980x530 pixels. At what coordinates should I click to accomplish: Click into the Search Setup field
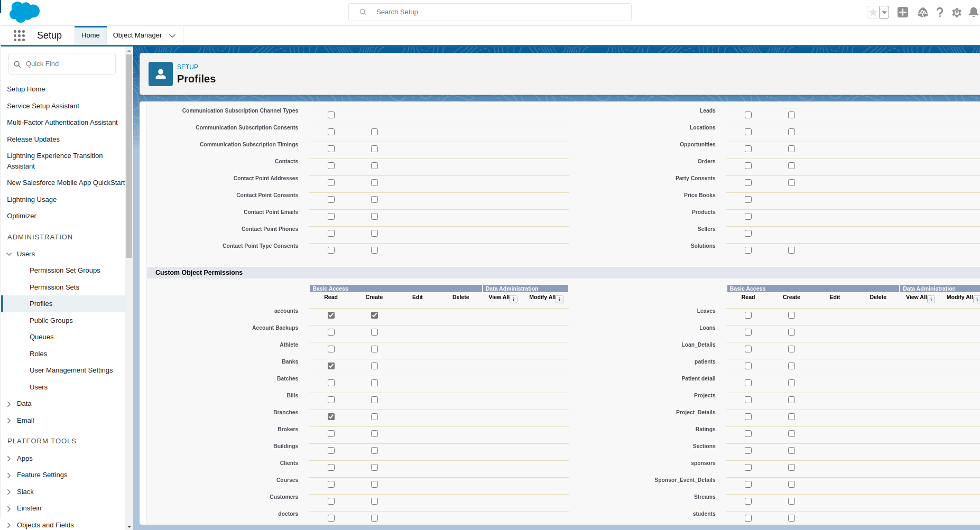(x=490, y=12)
